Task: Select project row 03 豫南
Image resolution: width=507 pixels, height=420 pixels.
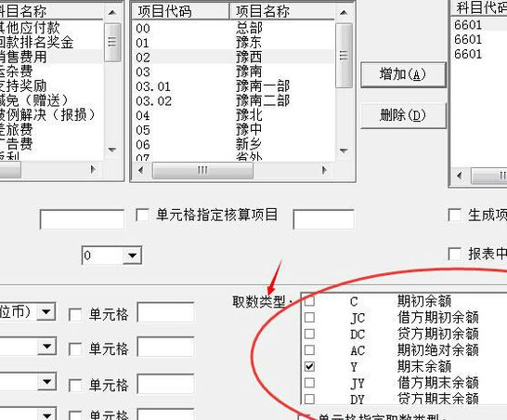Action: 233,72
